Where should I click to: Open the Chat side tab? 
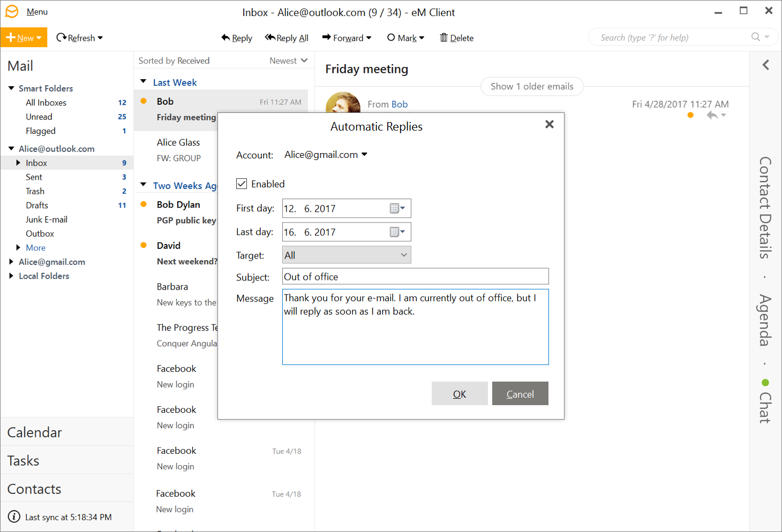765,408
